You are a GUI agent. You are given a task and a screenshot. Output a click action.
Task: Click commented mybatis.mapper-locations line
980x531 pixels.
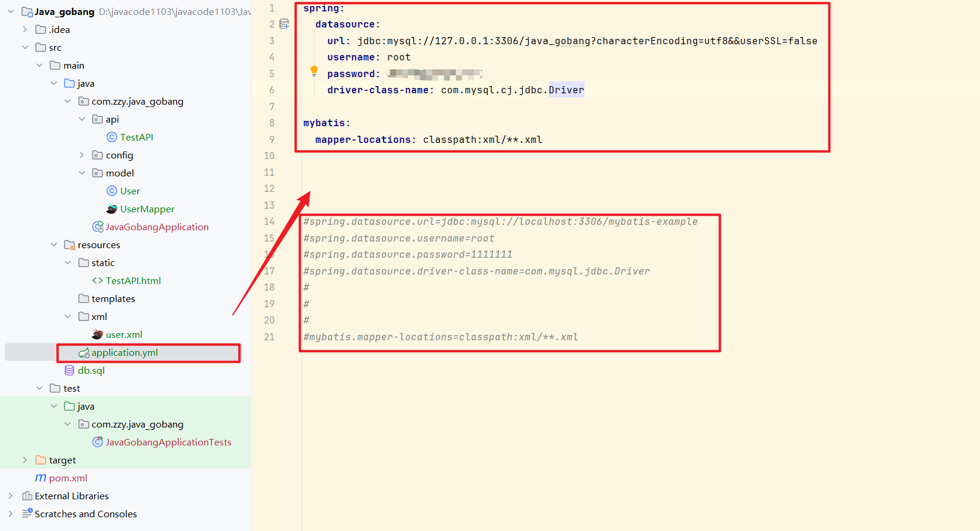[440, 337]
